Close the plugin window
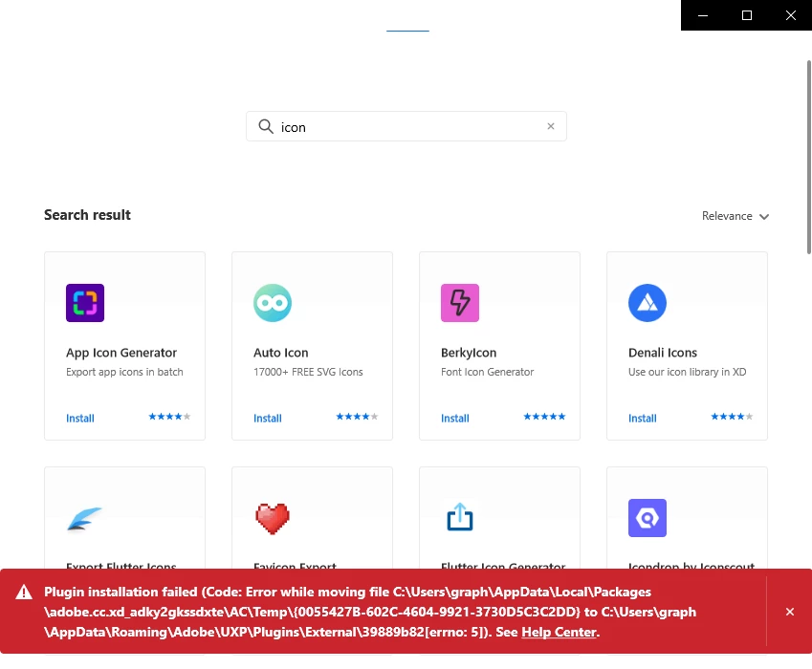Viewport: 812px width, 669px height. pyautogui.click(x=790, y=15)
